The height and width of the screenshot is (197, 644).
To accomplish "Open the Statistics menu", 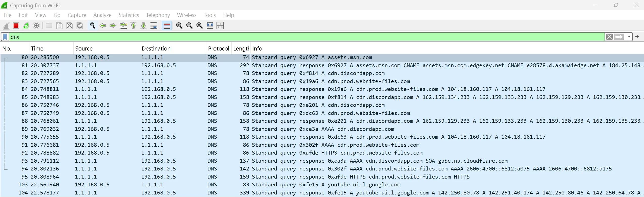I will click(x=129, y=15).
